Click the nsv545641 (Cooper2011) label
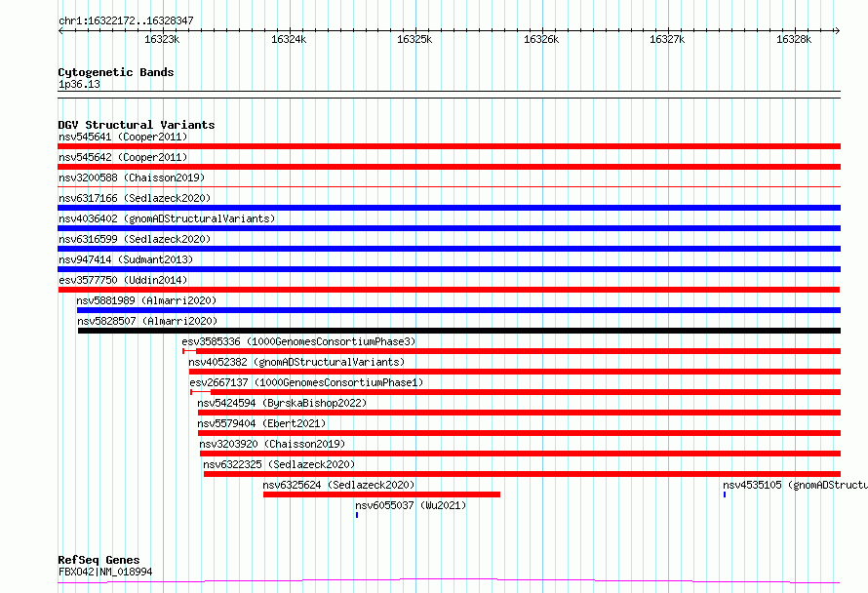The image size is (868, 593). click(123, 137)
